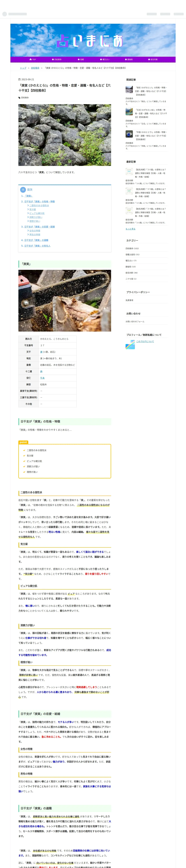Follow the 四柱推命 breadcrumb link
Viewport: 186px width, 868px height.
(35, 68)
